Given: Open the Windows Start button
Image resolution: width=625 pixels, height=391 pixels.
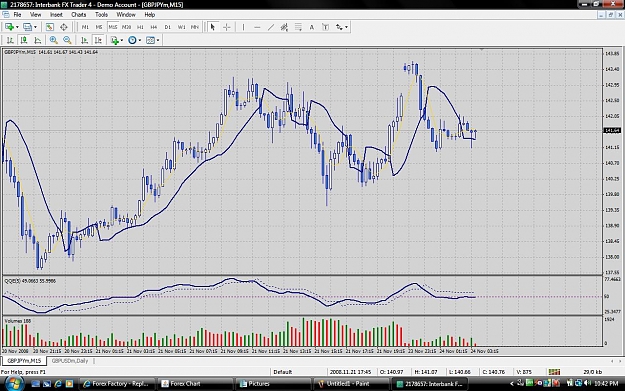Looking at the screenshot, I should click(13, 383).
